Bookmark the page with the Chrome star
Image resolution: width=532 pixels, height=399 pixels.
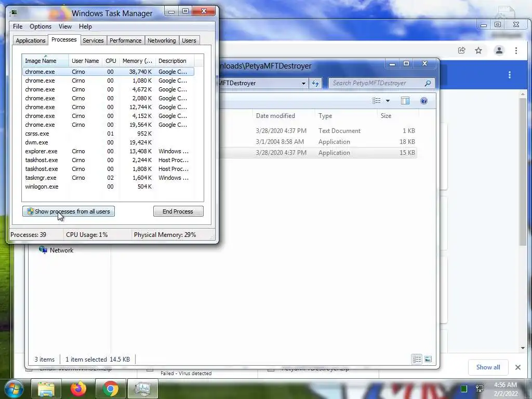(x=478, y=50)
